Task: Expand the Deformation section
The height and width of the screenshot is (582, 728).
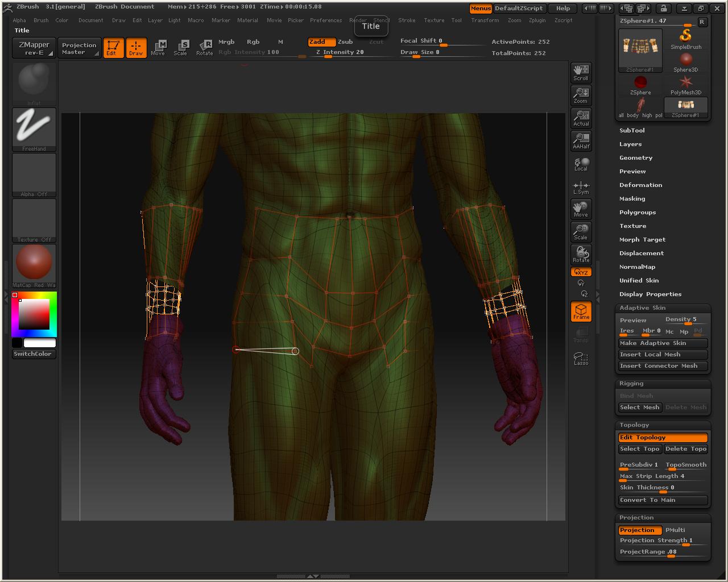Action: (x=640, y=185)
